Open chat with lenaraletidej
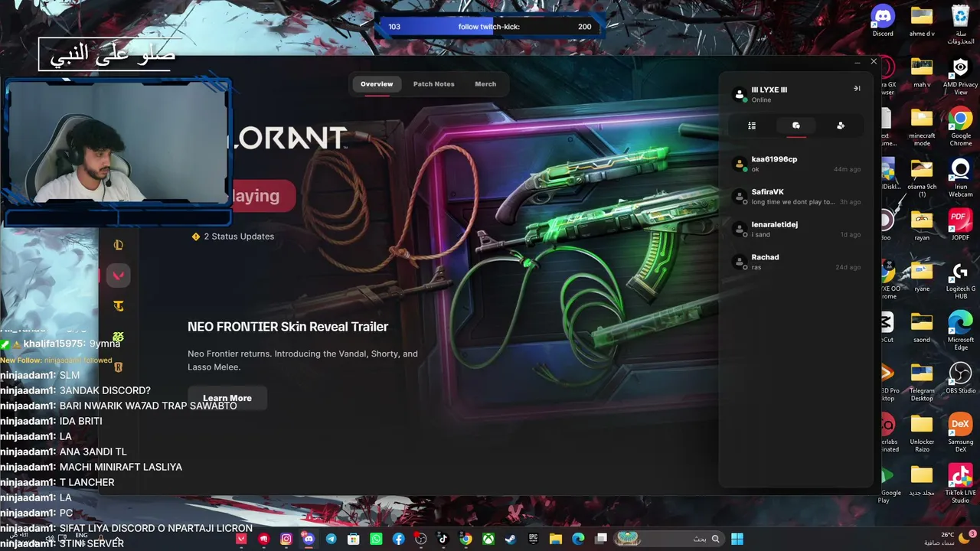Image resolution: width=980 pixels, height=551 pixels. (796, 230)
